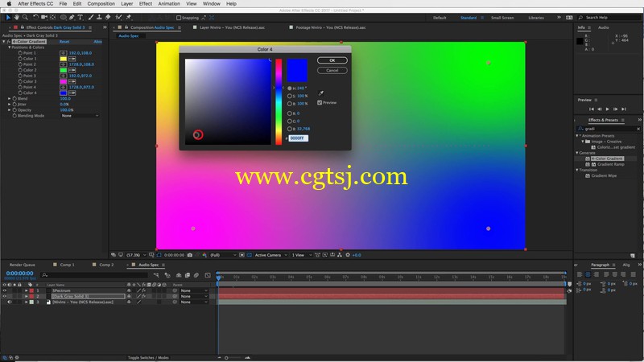Open the Composition menu
Screen dimensions: 644x362
point(101,4)
